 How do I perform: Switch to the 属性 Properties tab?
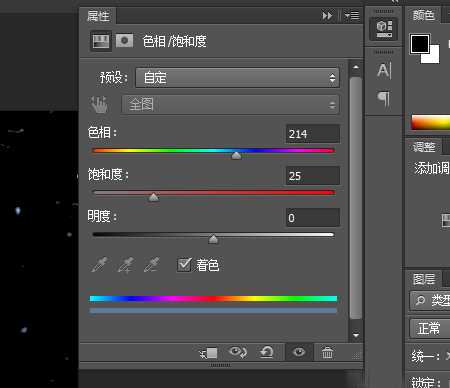(x=98, y=16)
